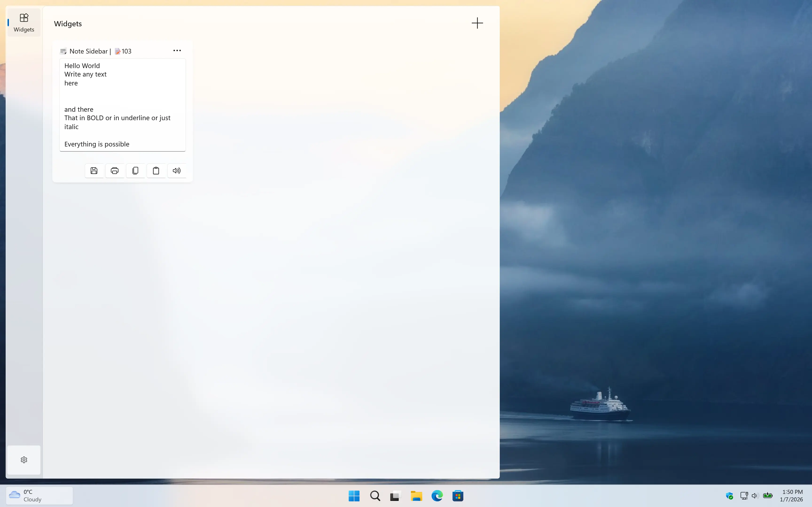Open Windows Security from the system tray shield

[x=730, y=495]
